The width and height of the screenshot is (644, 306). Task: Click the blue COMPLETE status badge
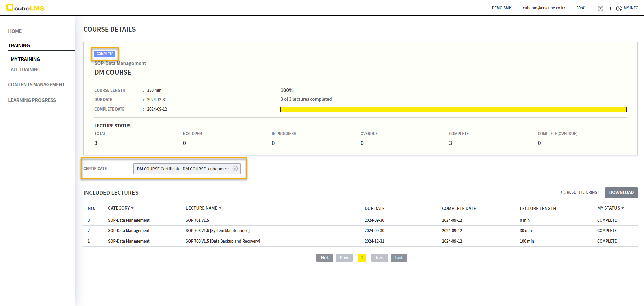tap(105, 54)
